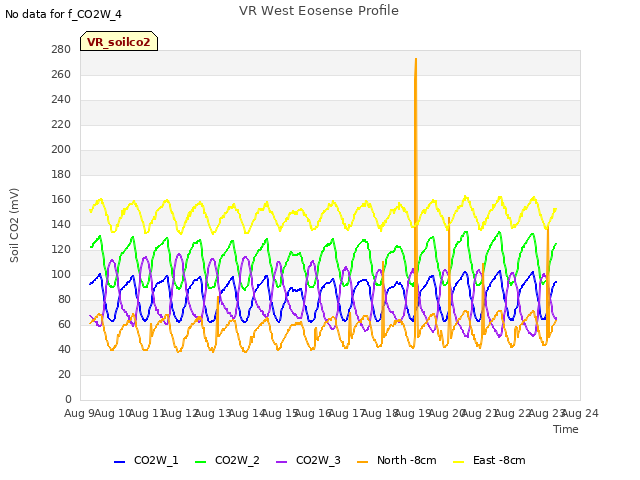Toggle the CO2W_1 legend entry
Screen dimensions: 640x480
pyautogui.click(x=146, y=460)
